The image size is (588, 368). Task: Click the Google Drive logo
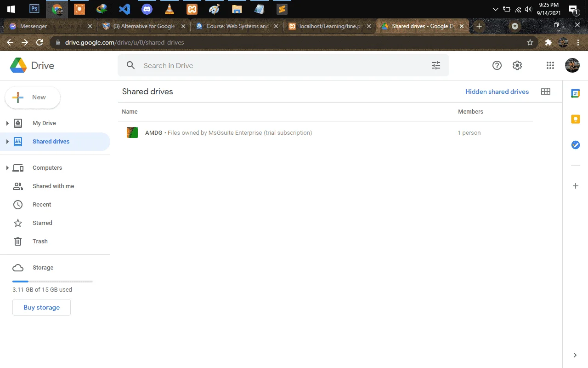point(18,65)
